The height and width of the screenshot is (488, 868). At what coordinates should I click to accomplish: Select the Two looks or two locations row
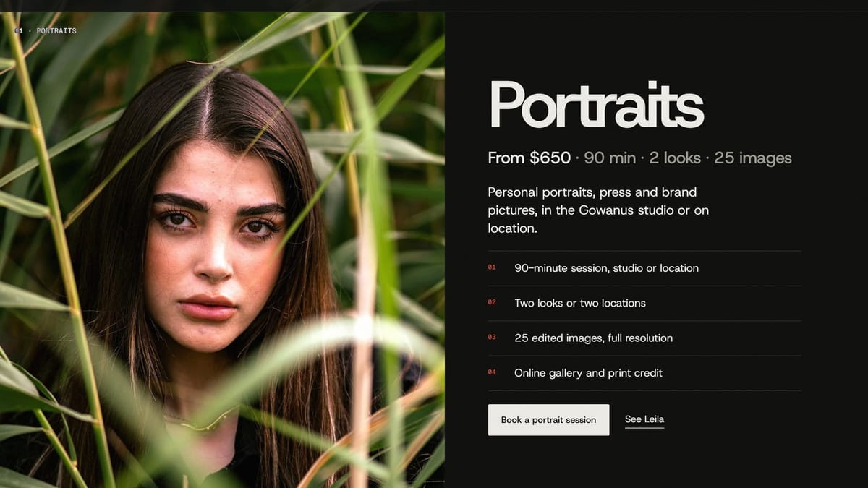pos(644,303)
